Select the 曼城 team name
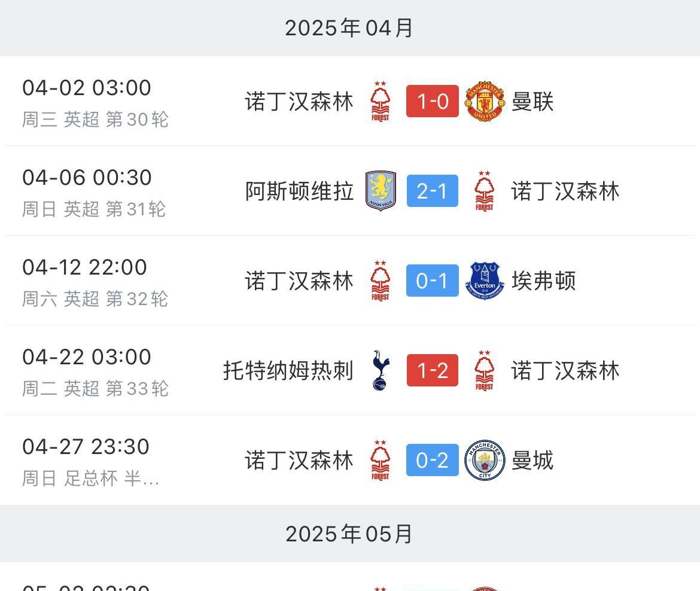This screenshot has width=700, height=591. pos(532,460)
